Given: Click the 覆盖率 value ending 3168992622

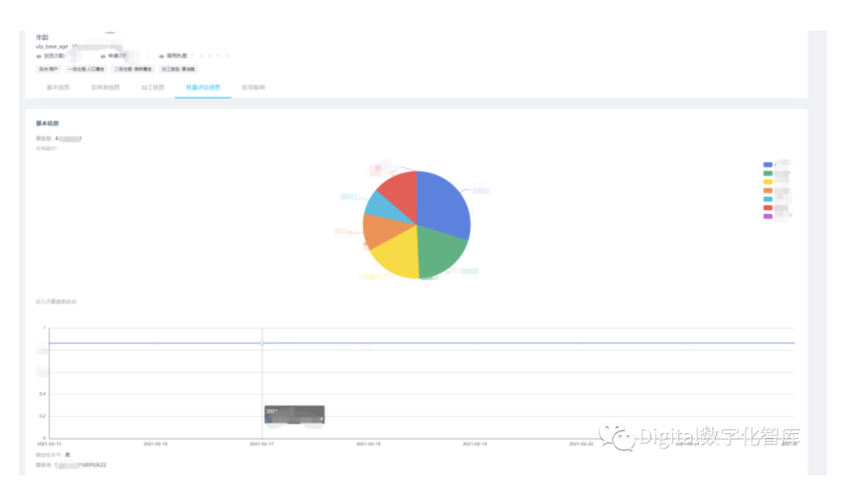Looking at the screenshot, I should (81, 465).
